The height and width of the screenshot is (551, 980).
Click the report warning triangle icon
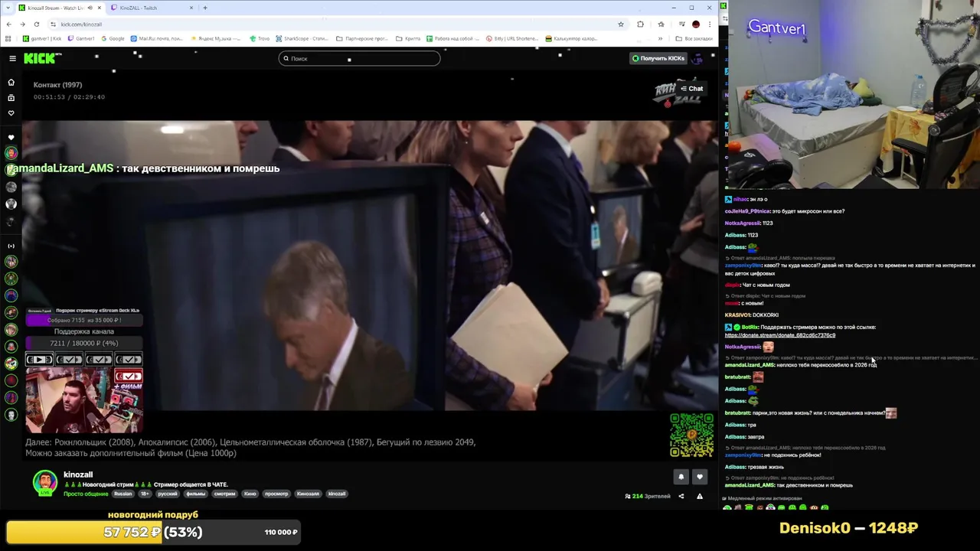pyautogui.click(x=699, y=496)
